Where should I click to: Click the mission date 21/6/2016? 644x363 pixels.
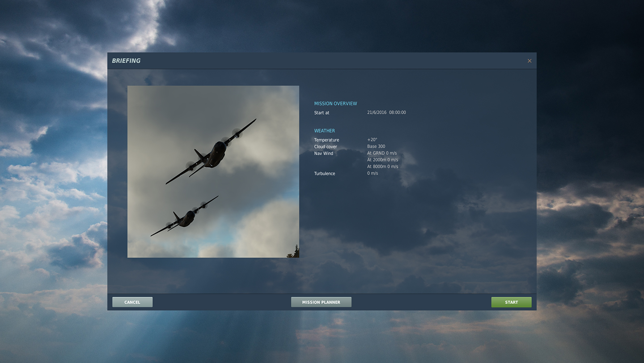(x=377, y=113)
